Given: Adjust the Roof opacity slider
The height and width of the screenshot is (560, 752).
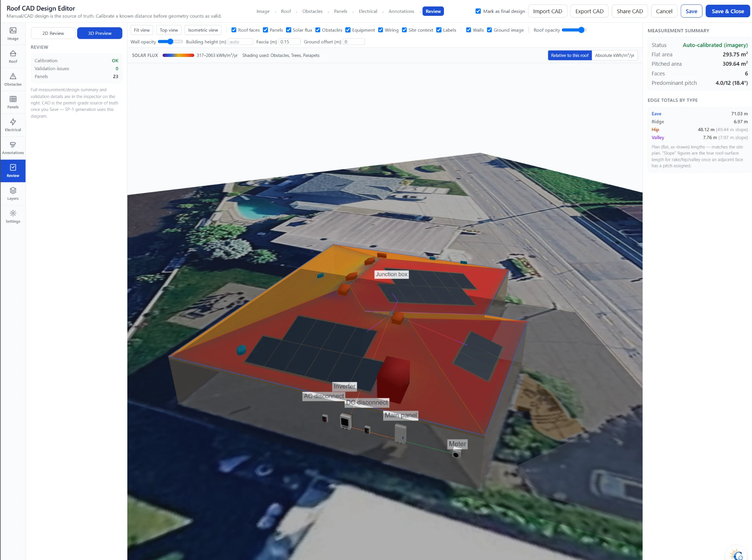Looking at the screenshot, I should [x=574, y=30].
